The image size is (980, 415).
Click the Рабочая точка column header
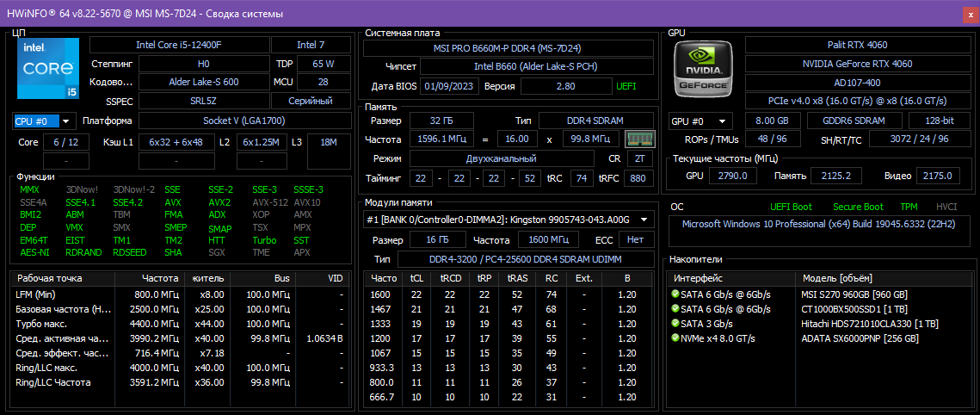coord(63,278)
